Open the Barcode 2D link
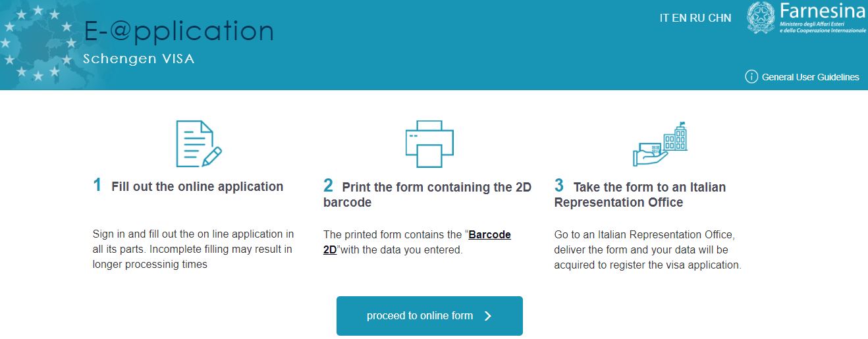Image resolution: width=868 pixels, height=339 pixels. coord(417,242)
